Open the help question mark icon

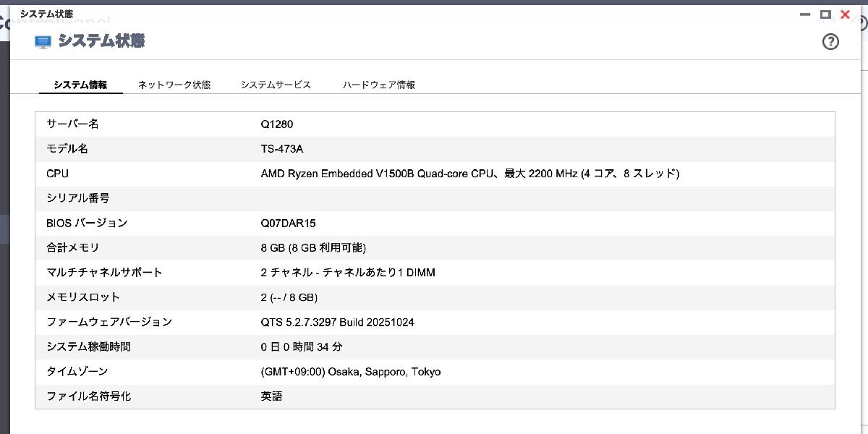[x=830, y=42]
